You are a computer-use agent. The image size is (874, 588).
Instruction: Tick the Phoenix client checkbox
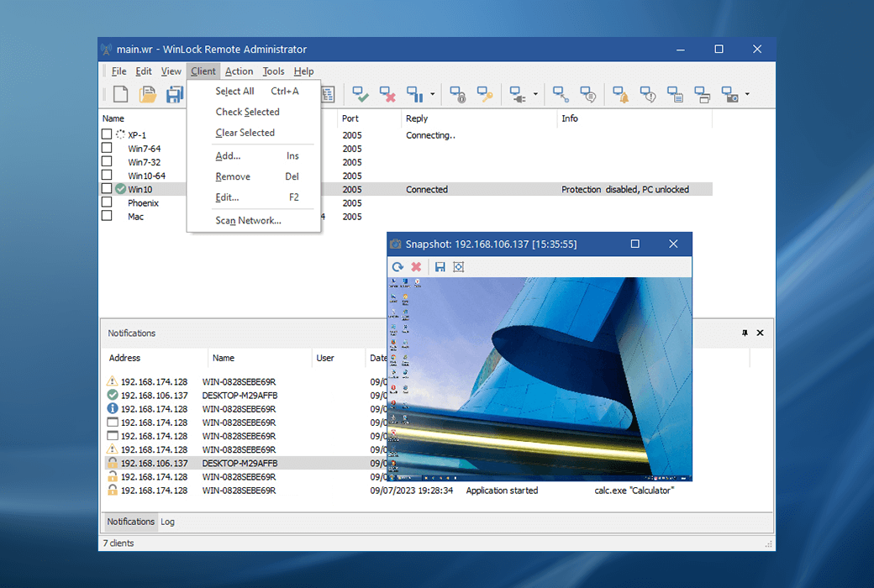click(x=107, y=202)
